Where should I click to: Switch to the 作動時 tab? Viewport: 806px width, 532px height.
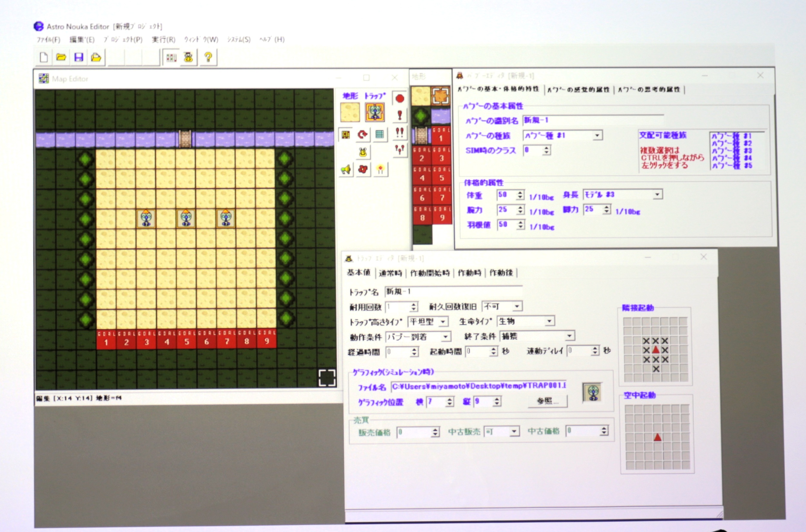[x=470, y=273]
